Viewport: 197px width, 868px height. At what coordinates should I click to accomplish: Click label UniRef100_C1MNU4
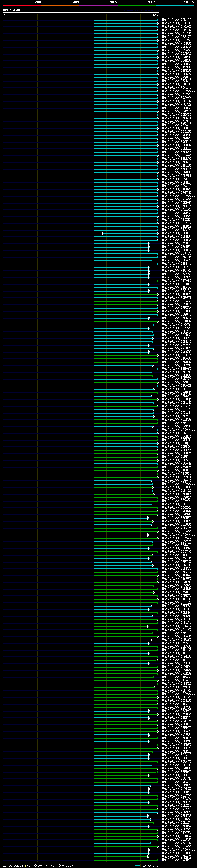click(x=177, y=236)
